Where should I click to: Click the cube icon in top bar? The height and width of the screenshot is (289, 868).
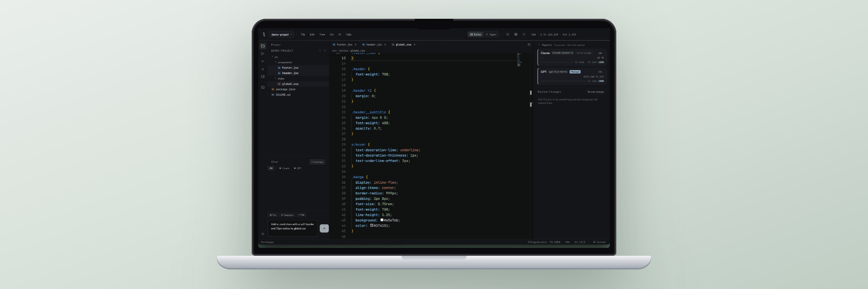(x=516, y=34)
